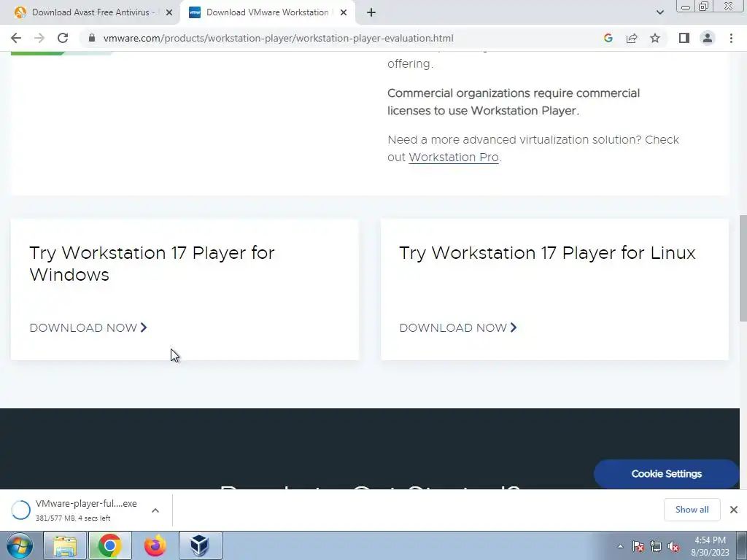Close the downloads bar
This screenshot has height=560, width=747.
[x=734, y=510]
